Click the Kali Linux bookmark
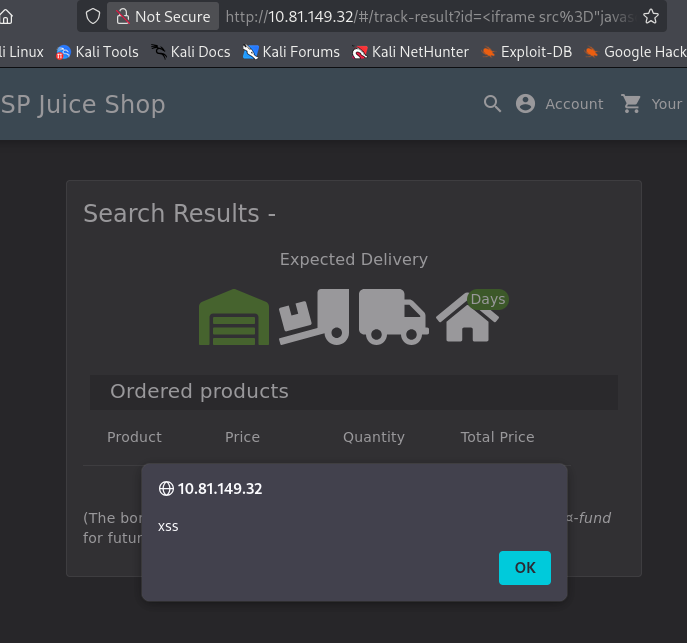This screenshot has height=643, width=687. pos(22,52)
